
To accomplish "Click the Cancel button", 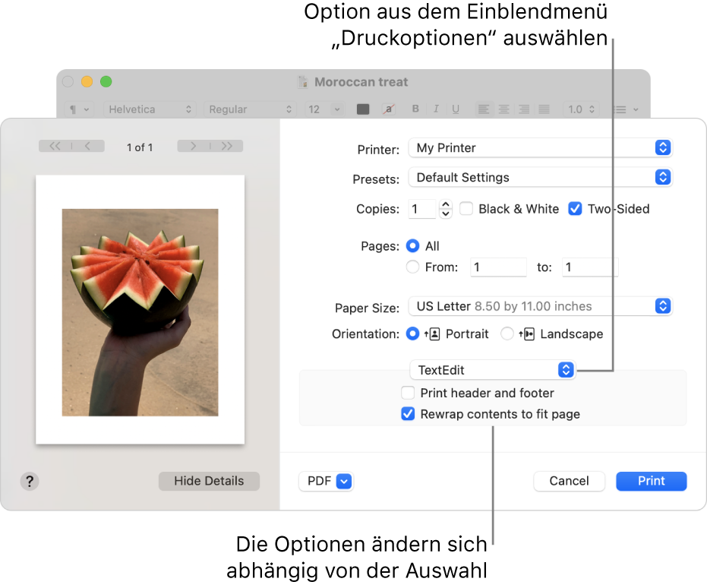I will pyautogui.click(x=569, y=481).
